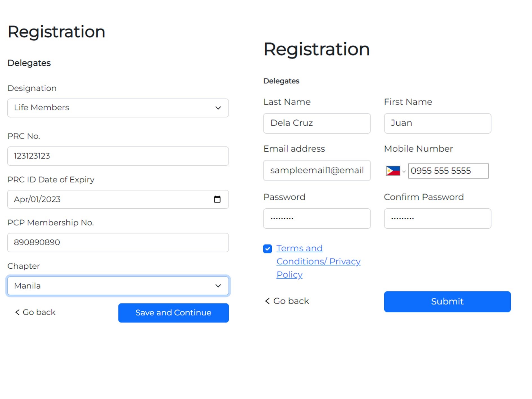Screen dimensions: 532x399
Task: Click the blue Submit button
Action: pos(447,302)
